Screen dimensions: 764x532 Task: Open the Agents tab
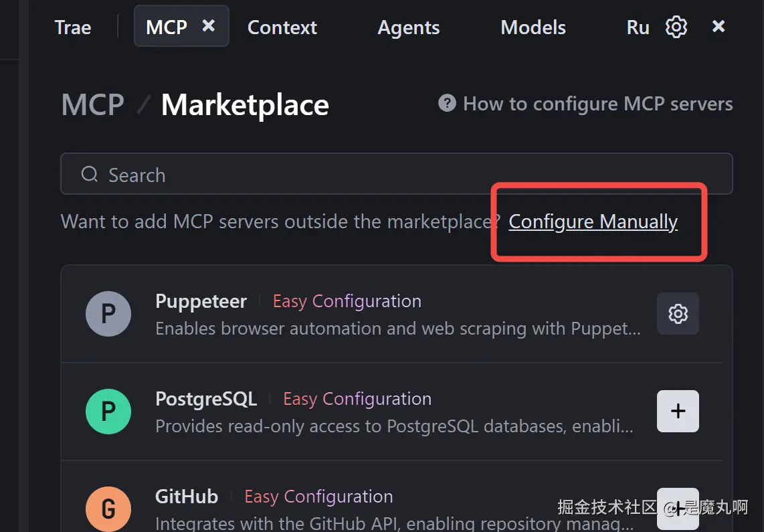[409, 27]
